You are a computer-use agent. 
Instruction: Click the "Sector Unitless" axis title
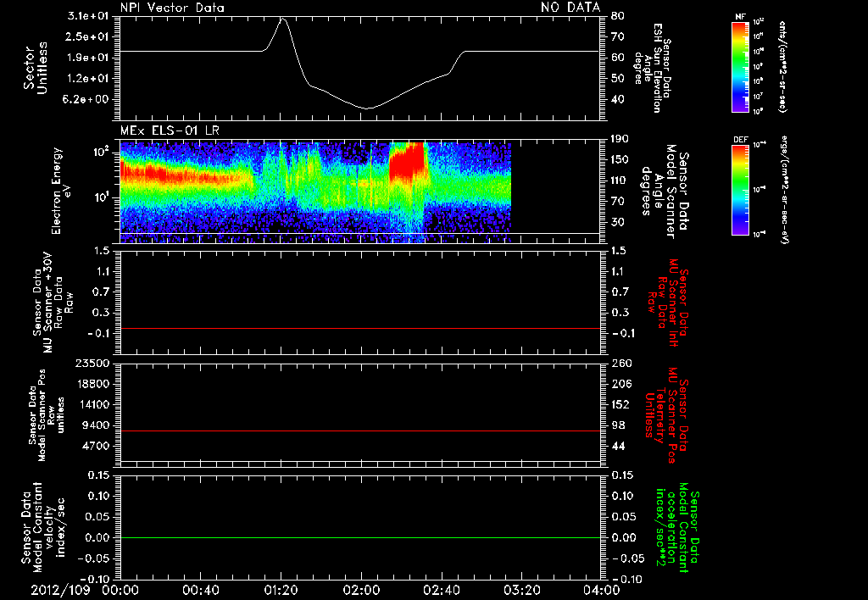coord(36,68)
